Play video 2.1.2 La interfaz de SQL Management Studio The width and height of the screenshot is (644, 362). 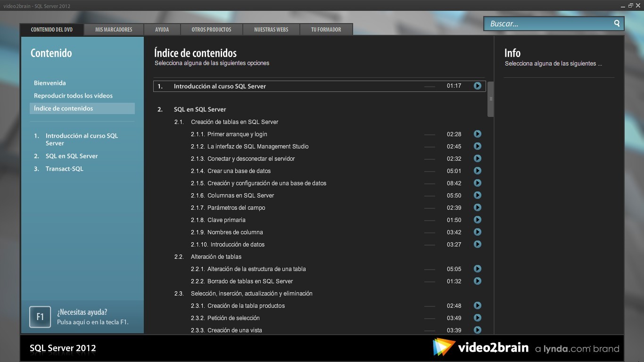pos(478,146)
